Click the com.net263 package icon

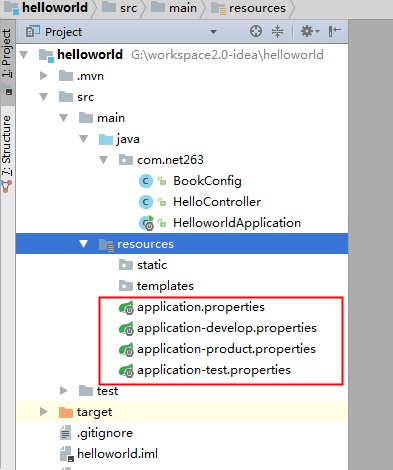[126, 160]
